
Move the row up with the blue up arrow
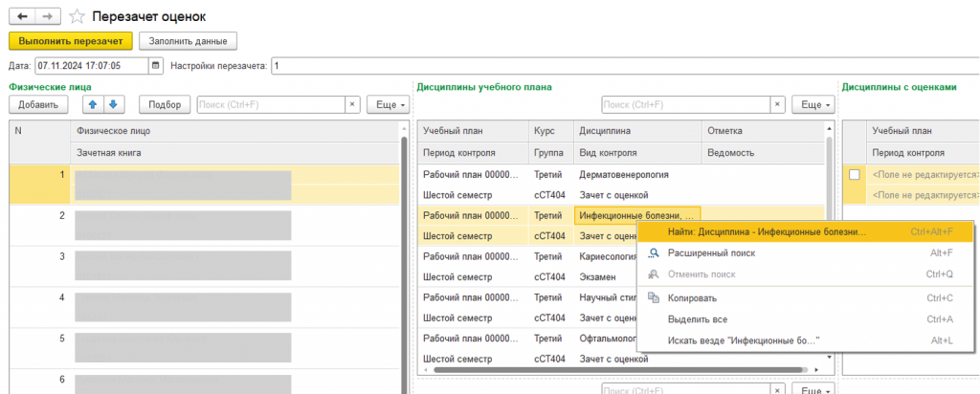coord(94,104)
